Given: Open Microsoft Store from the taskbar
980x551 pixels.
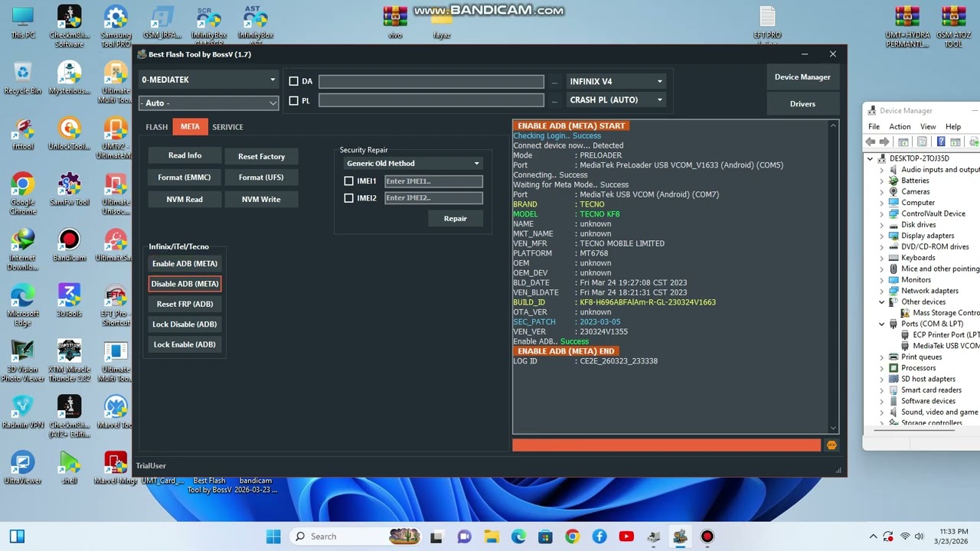Looking at the screenshot, I should [x=545, y=536].
